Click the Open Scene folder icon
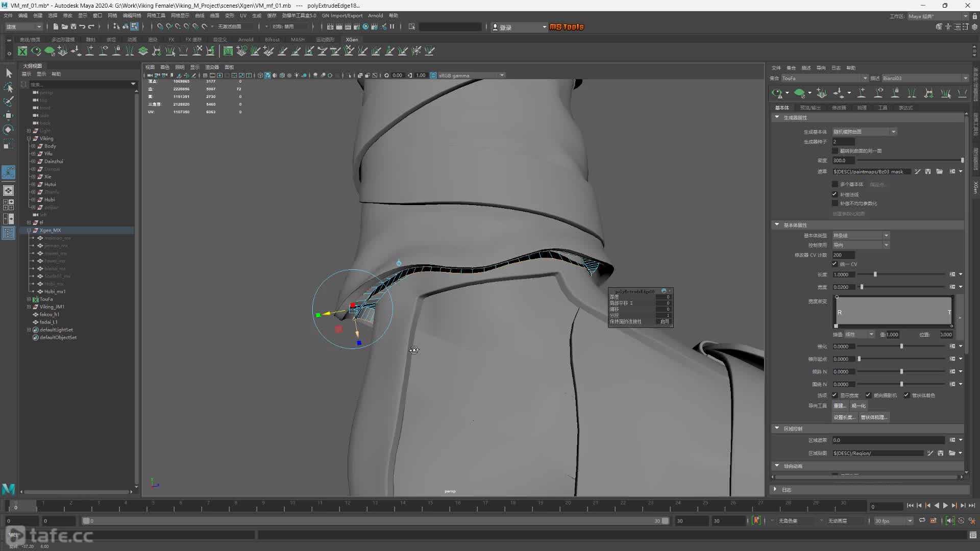This screenshot has height=551, width=980. [x=64, y=27]
